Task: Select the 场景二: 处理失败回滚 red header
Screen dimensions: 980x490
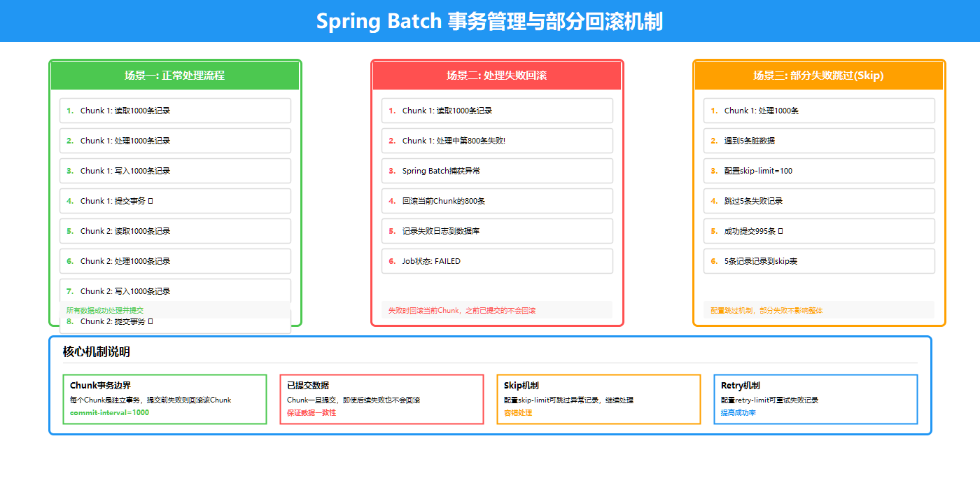Action: [497, 76]
